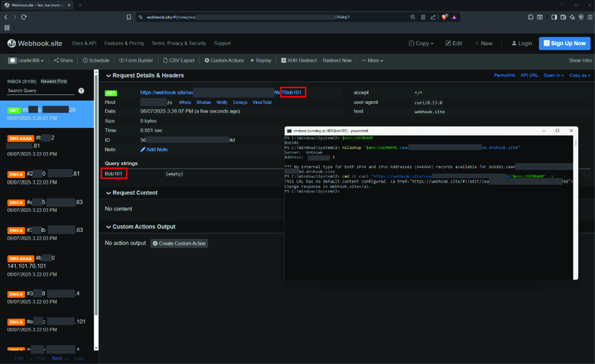
Task: Open the Permalink link
Action: tap(504, 75)
